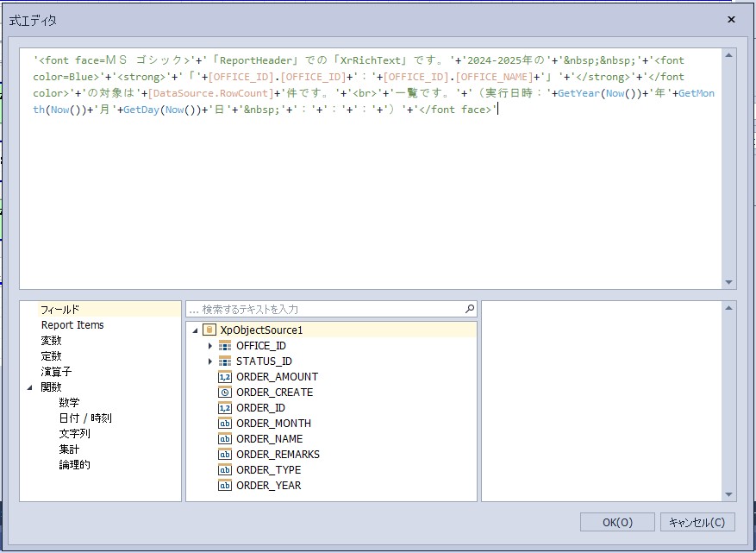The width and height of the screenshot is (756, 553).
Task: Click the search magnifier icon
Action: (x=469, y=309)
